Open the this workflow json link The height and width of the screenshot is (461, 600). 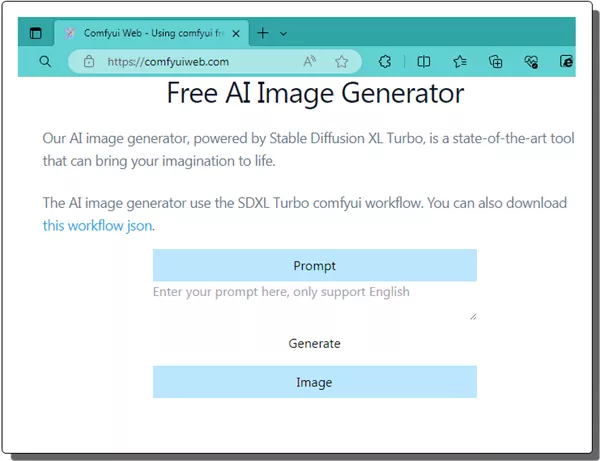[98, 226]
